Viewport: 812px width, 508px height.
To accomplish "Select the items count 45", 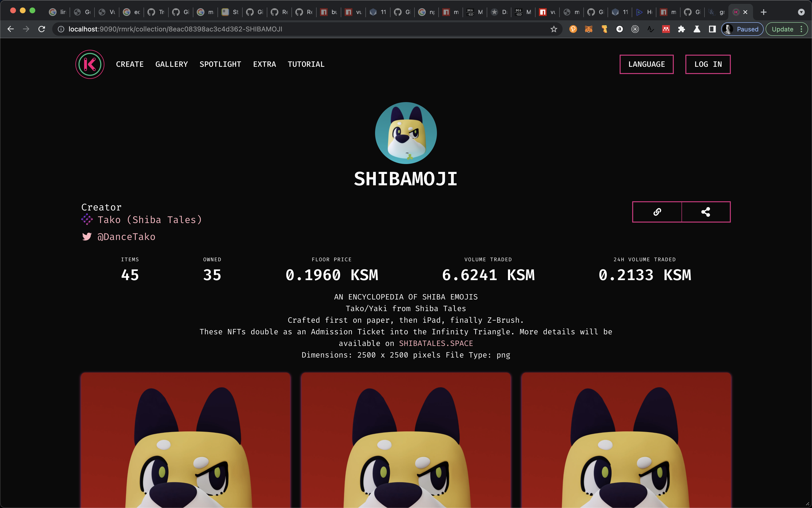I will (130, 275).
